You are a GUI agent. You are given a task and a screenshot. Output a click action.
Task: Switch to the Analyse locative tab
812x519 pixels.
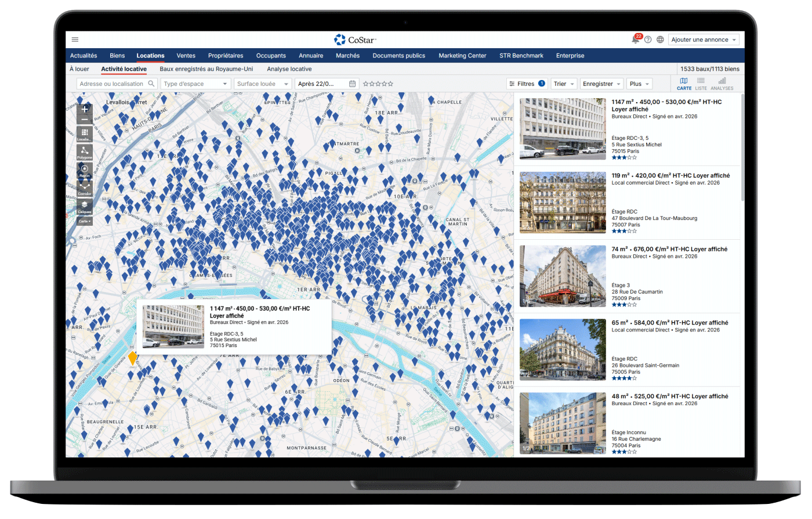[x=289, y=69]
